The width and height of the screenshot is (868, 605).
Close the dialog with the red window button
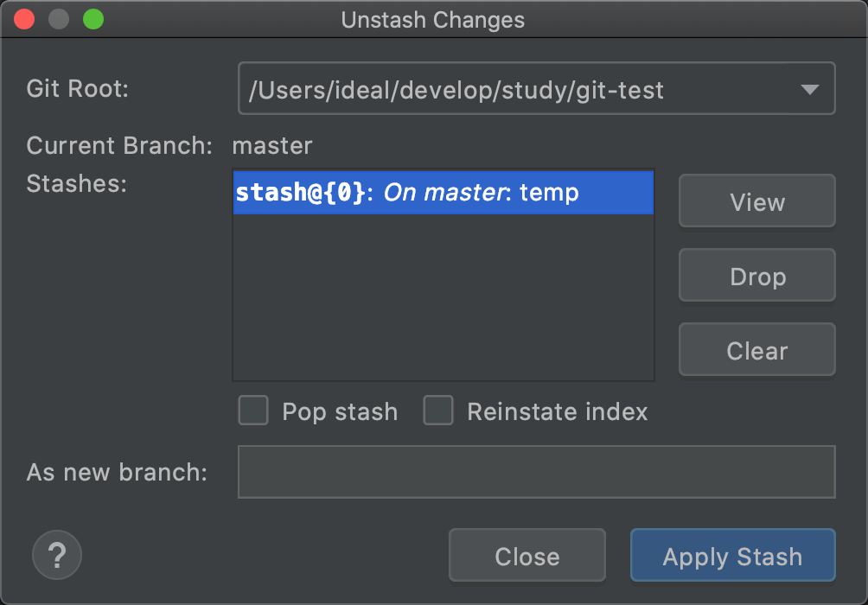click(24, 19)
